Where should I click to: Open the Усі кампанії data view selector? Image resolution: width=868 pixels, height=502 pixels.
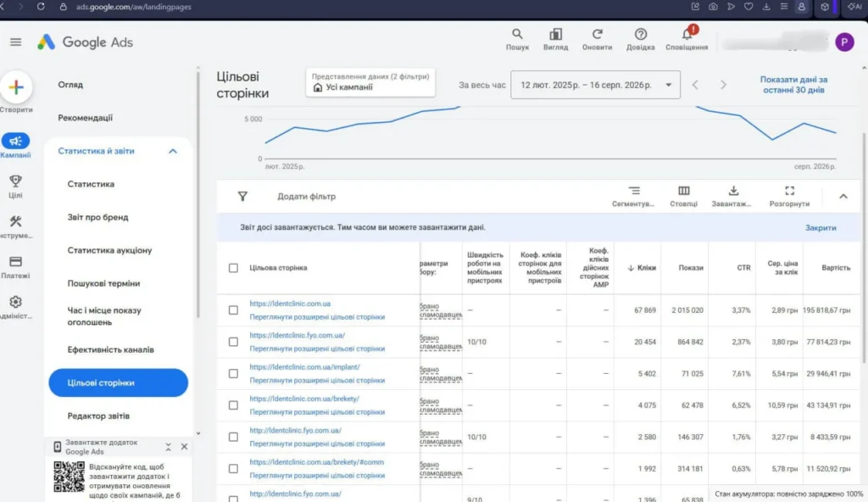point(370,82)
